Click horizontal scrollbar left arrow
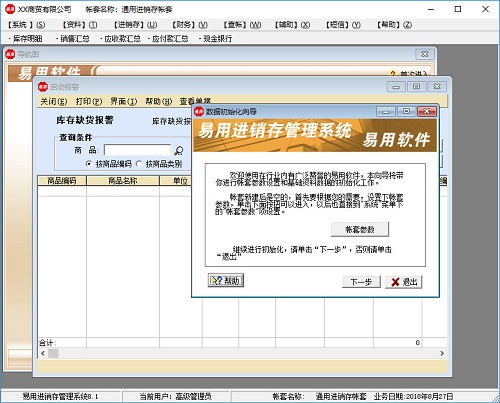 click(43, 353)
